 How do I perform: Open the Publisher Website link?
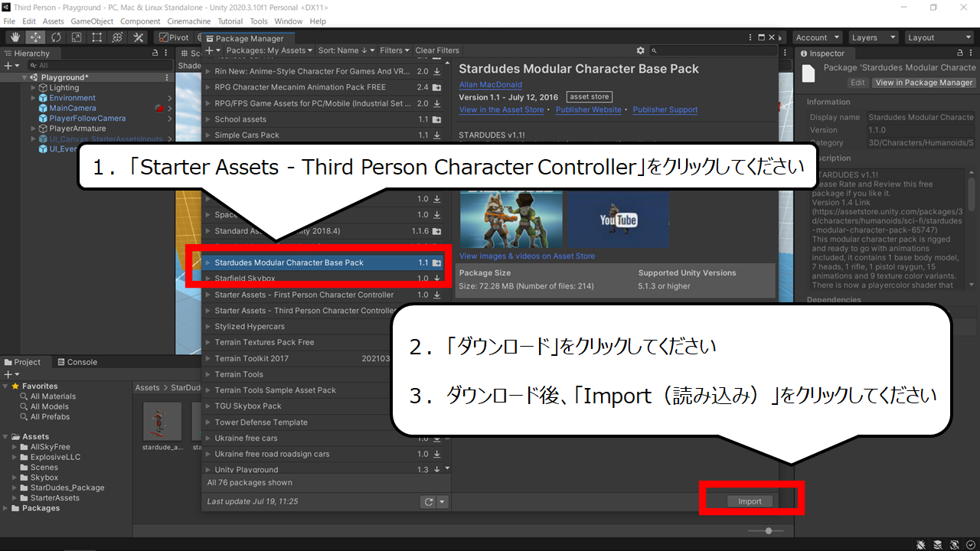589,109
